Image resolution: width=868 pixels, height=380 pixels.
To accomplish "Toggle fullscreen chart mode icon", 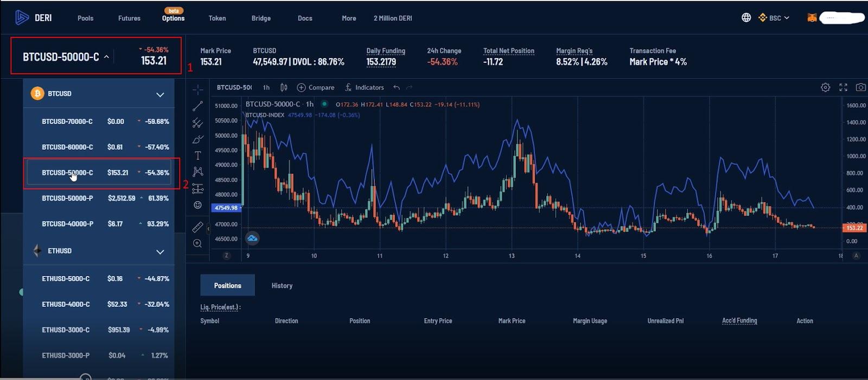I will pyautogui.click(x=843, y=87).
